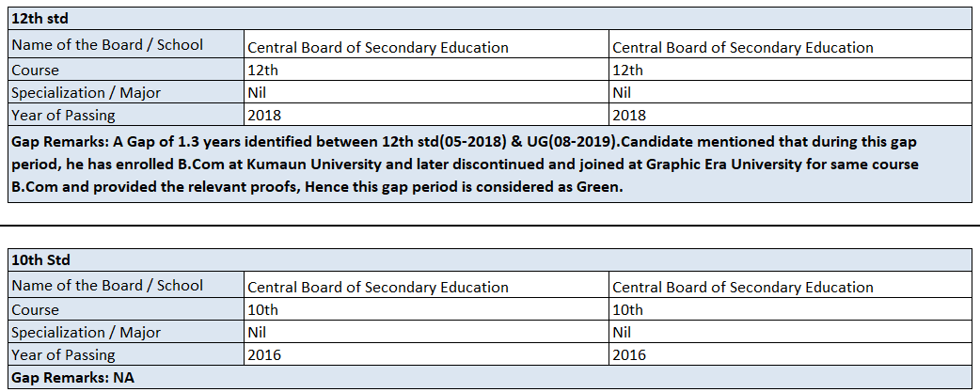Image resolution: width=980 pixels, height=392 pixels.
Task: Click the middle-column "12th" course value
Action: click(262, 70)
